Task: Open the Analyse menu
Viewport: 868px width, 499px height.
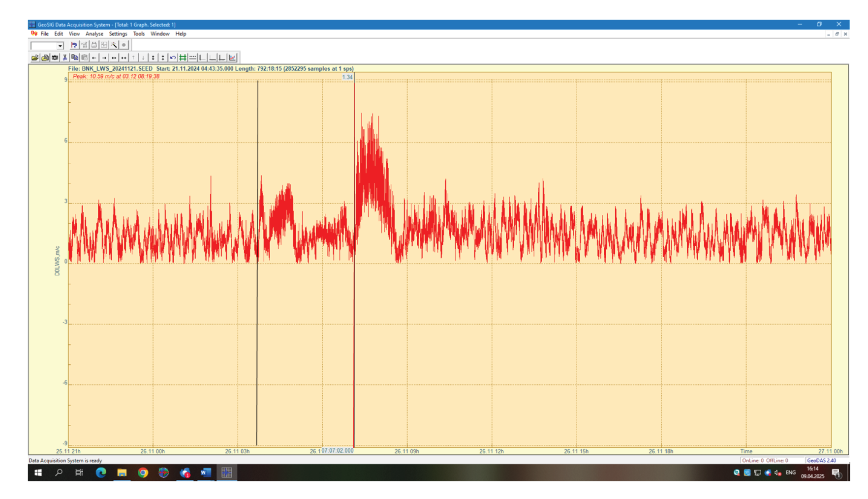Action: pyautogui.click(x=94, y=34)
